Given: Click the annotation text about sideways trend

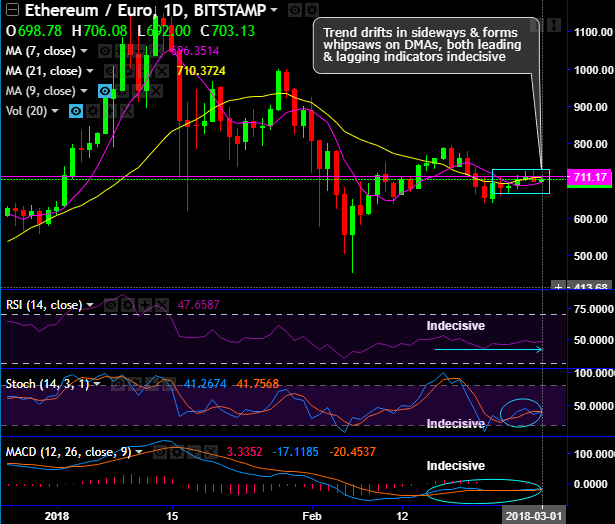Looking at the screenshot, I should pyautogui.click(x=422, y=45).
